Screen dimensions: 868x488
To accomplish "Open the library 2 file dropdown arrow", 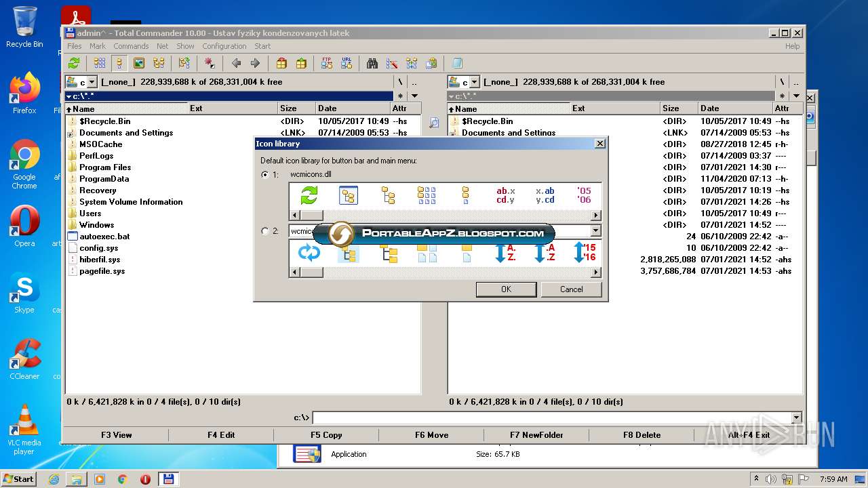I will click(x=595, y=231).
